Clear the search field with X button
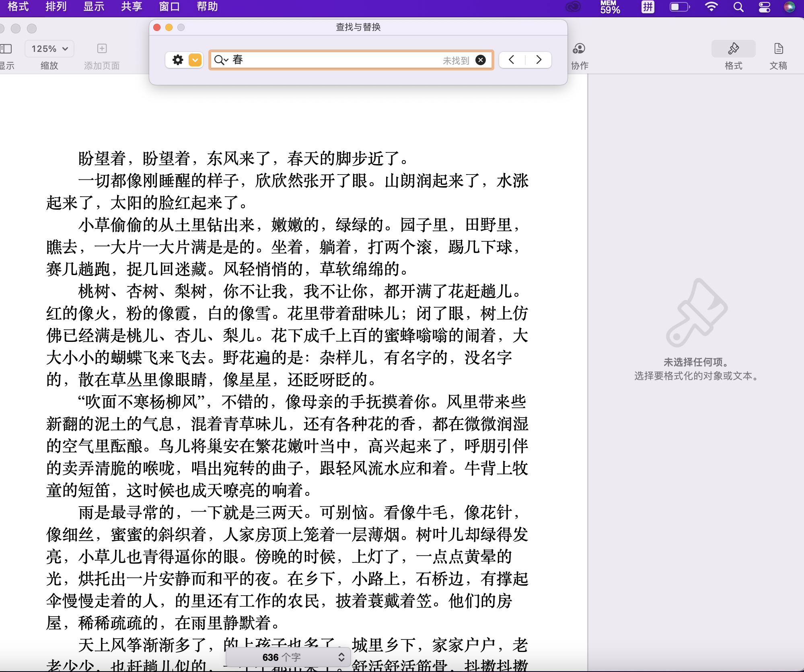The height and width of the screenshot is (672, 804). click(480, 60)
